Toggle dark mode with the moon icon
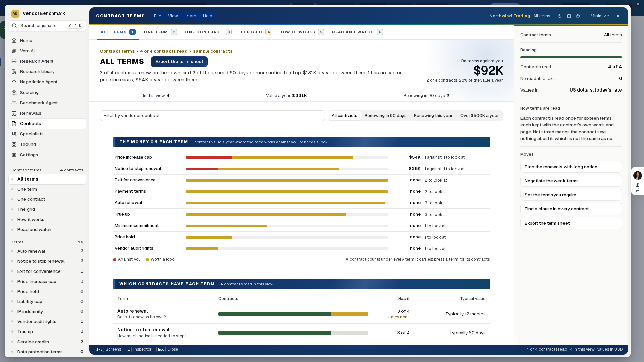The width and height of the screenshot is (644, 362). 560,16
